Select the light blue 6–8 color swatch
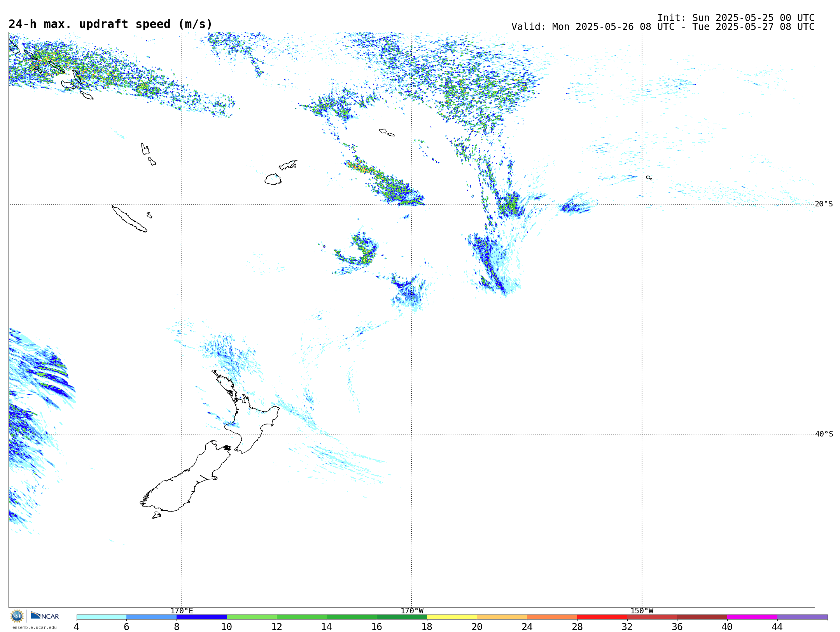The image size is (840, 632). coord(152,617)
